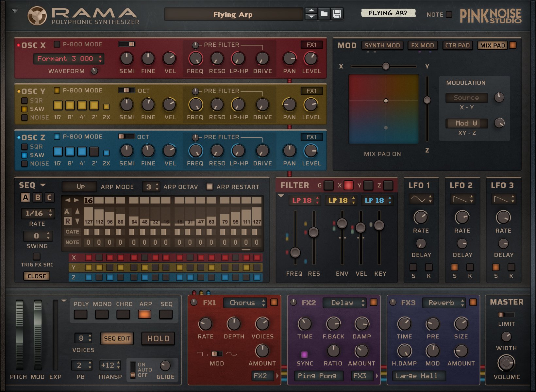Click the HOLD button
536x392 pixels.
tap(158, 338)
